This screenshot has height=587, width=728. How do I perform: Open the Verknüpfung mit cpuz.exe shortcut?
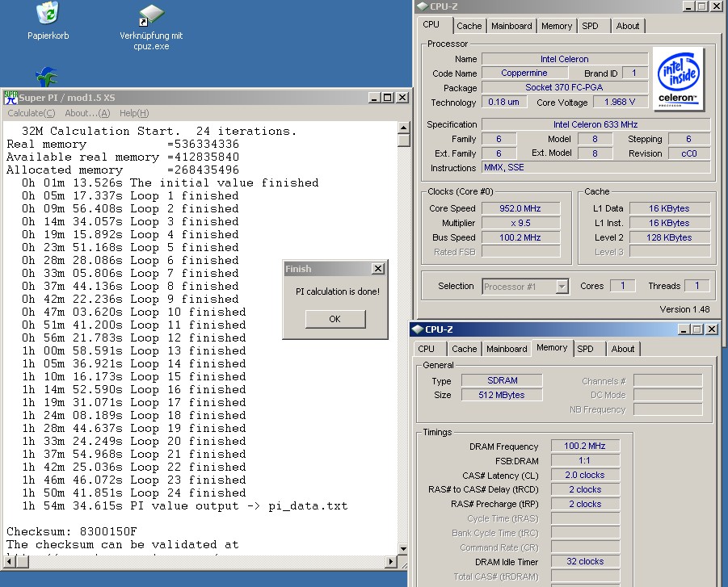coord(151,27)
